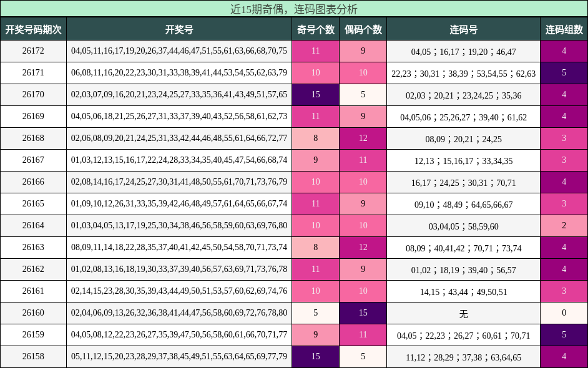Click winning numbers starting 01,09,10,12,26
The height and width of the screenshot is (368, 588).
179,203
